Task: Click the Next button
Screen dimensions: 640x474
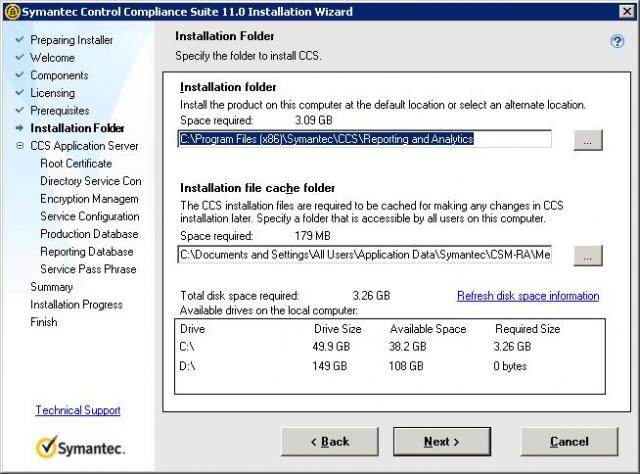Action: pyautogui.click(x=442, y=441)
